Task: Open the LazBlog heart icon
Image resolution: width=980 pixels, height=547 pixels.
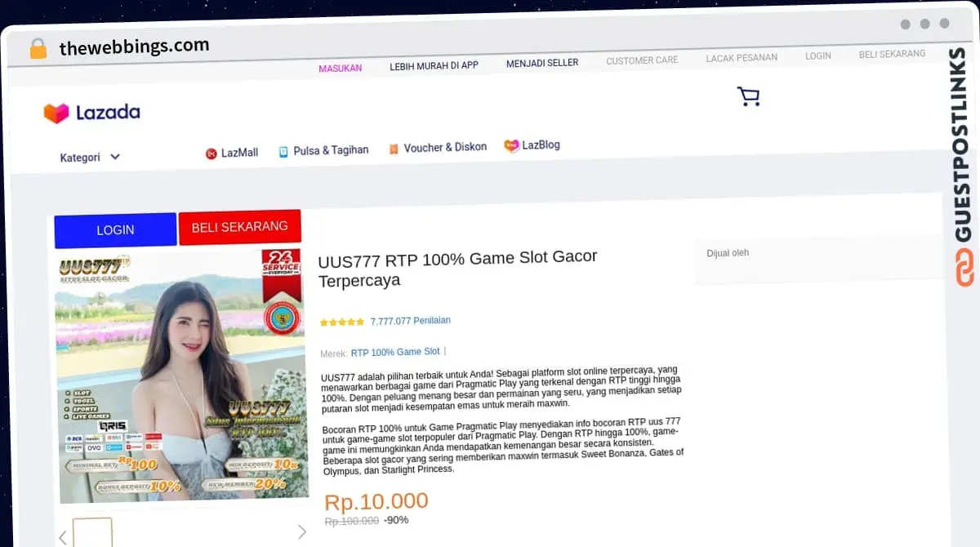Action: pyautogui.click(x=511, y=145)
